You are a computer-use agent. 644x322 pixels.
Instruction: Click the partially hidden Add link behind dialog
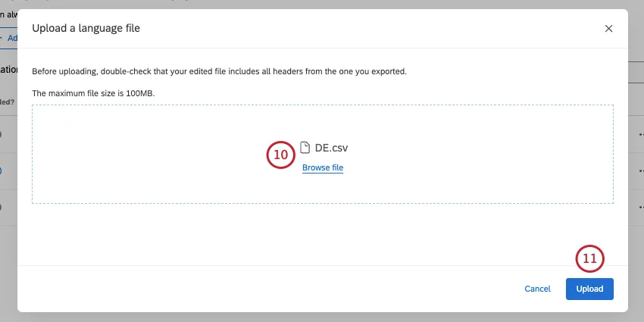point(11,37)
